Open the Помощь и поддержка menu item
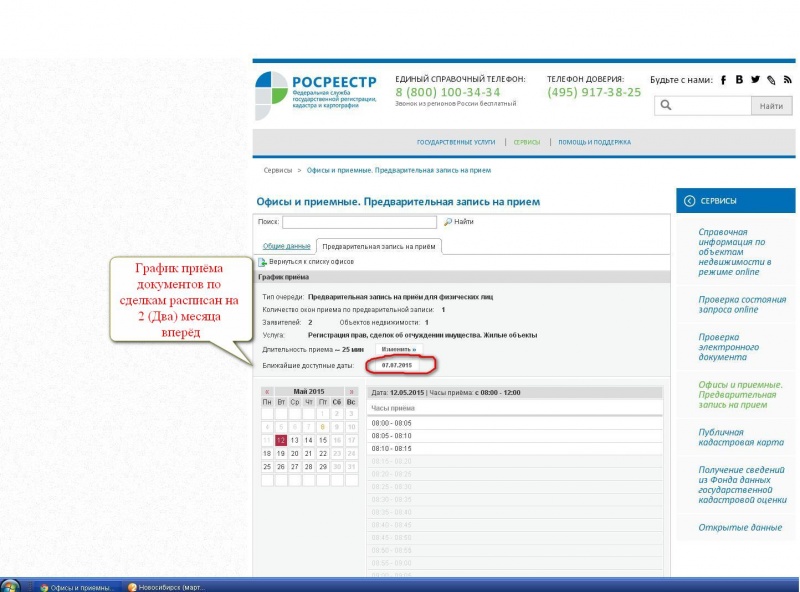 pos(594,142)
